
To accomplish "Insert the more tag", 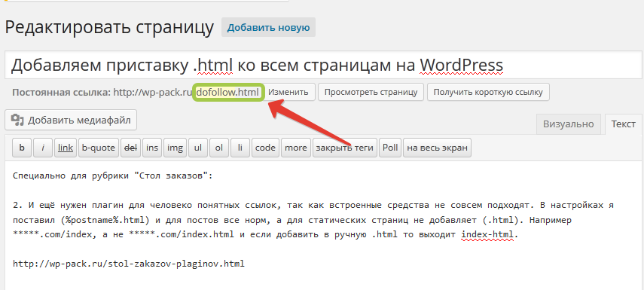I will 296,148.
